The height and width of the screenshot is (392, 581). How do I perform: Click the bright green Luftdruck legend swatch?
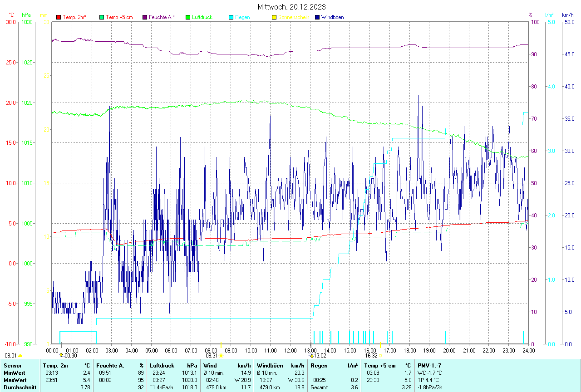click(188, 17)
